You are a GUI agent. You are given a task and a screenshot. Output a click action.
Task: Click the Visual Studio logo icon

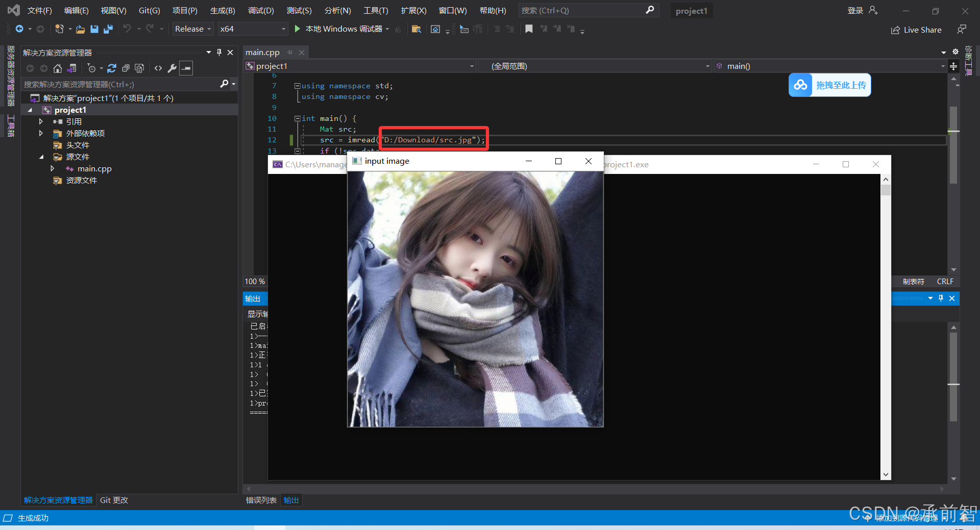[x=14, y=10]
